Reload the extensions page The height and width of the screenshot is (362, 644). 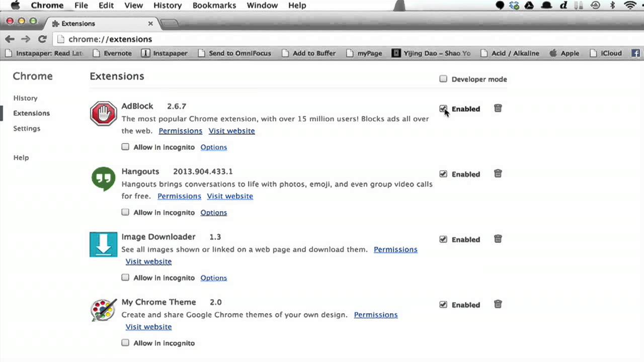point(42,39)
